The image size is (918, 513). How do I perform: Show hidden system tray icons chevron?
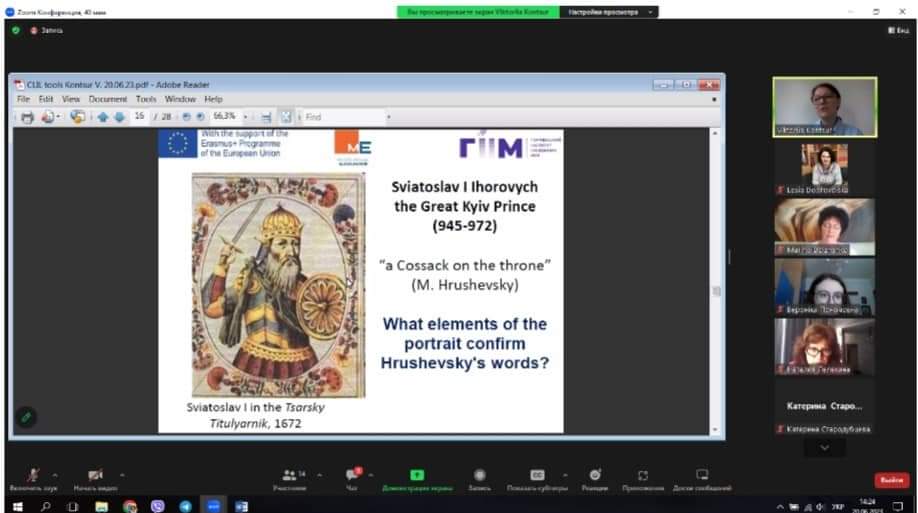click(780, 507)
